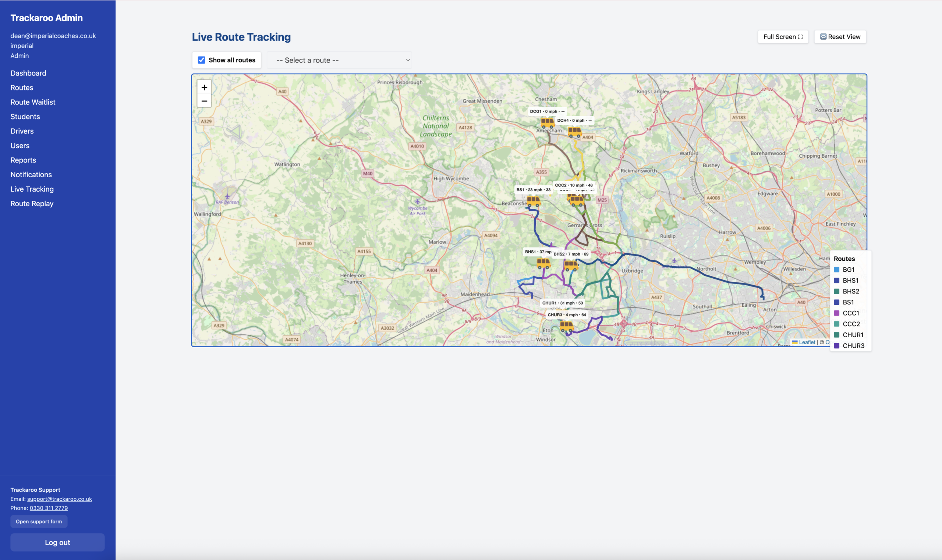Open the Select a route dropdown

click(339, 60)
